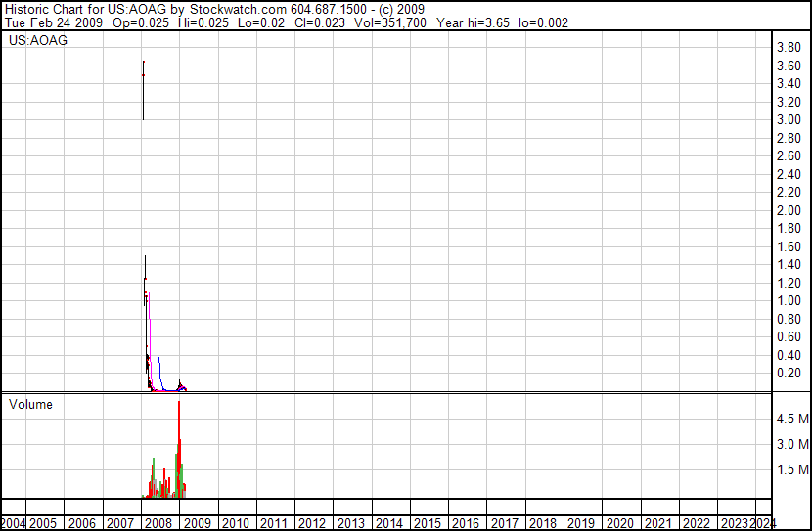
Task: Click the 2008 year label on timeline
Action: click(x=159, y=523)
